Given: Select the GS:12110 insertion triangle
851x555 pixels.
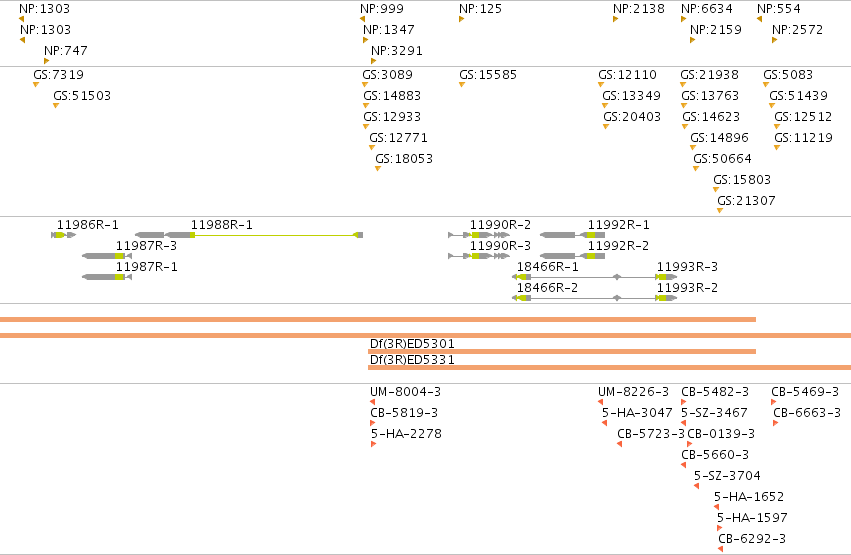Looking at the screenshot, I should [601, 85].
